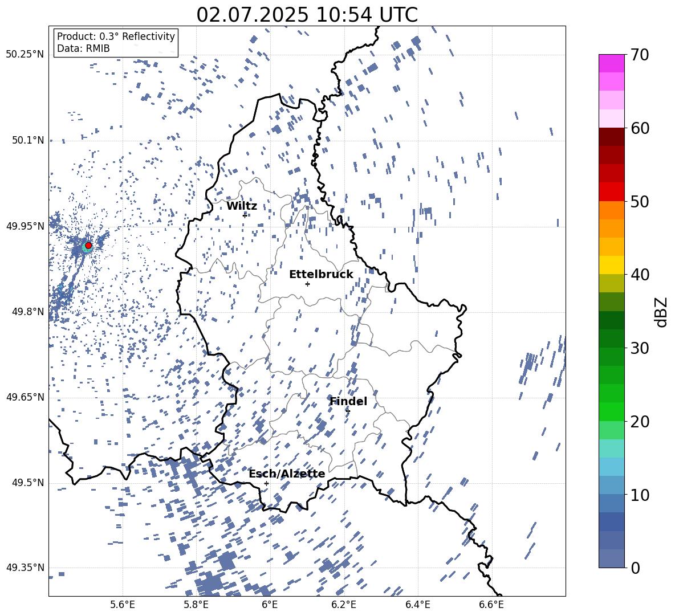Click the Ettelbruck city label

[x=321, y=275]
